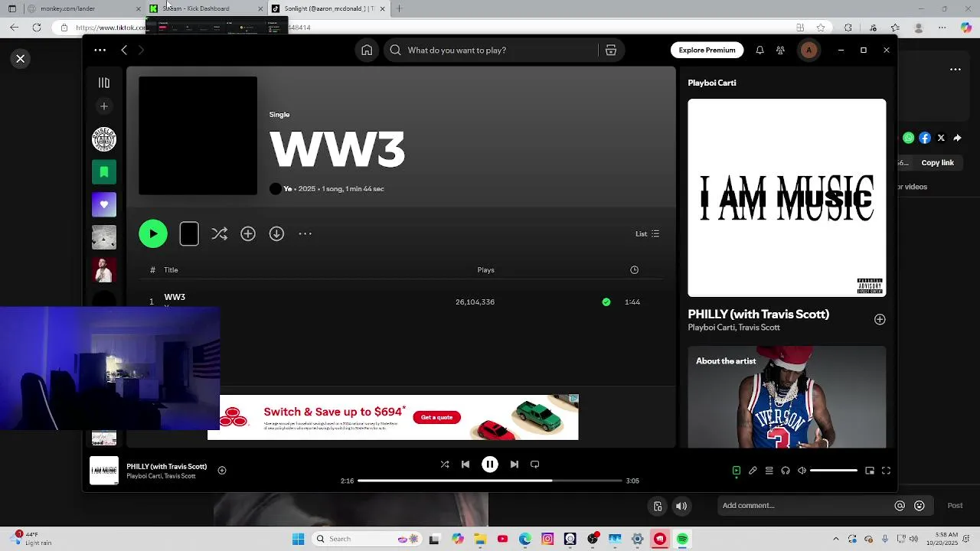
Task: Connect to a device headphones icon
Action: coord(786,471)
